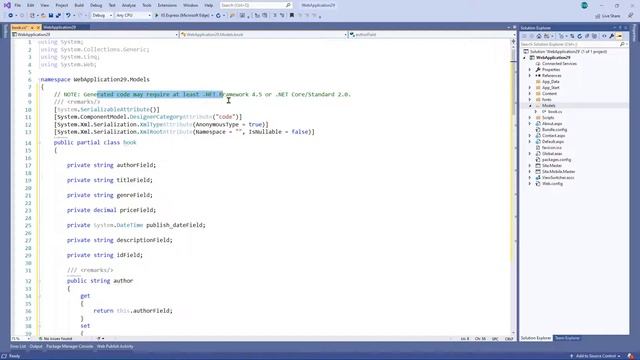Switch to the WebApplication29 editor tab
Image resolution: width=640 pixels, height=360 pixels.
60,27
